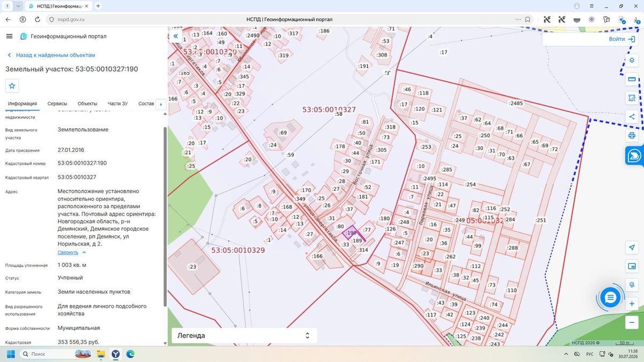Select parcel :190 on the map
Viewport: 644px width, 362px height.
click(x=352, y=233)
